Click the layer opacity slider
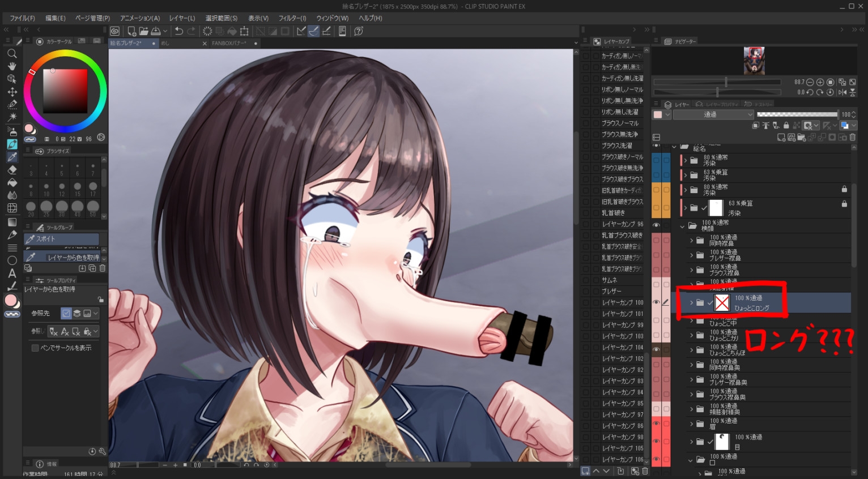Image resolution: width=868 pixels, height=479 pixels. (x=797, y=114)
